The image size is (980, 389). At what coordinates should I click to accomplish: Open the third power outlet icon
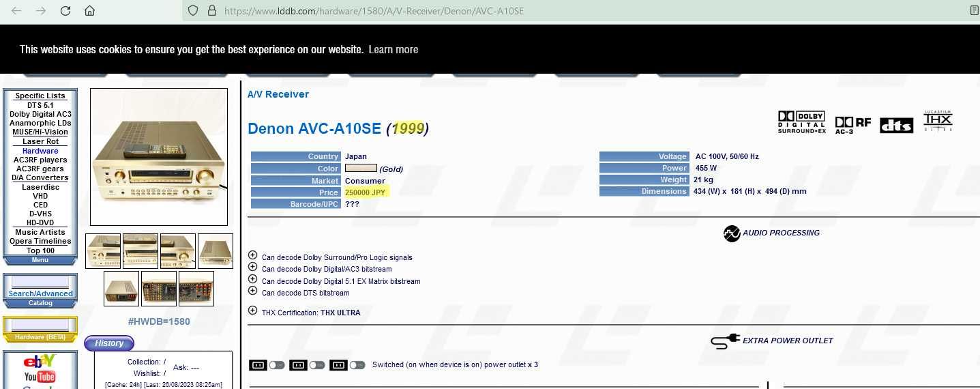(x=338, y=365)
